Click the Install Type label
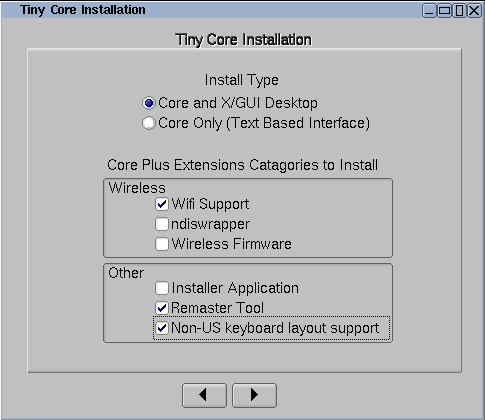 click(241, 80)
